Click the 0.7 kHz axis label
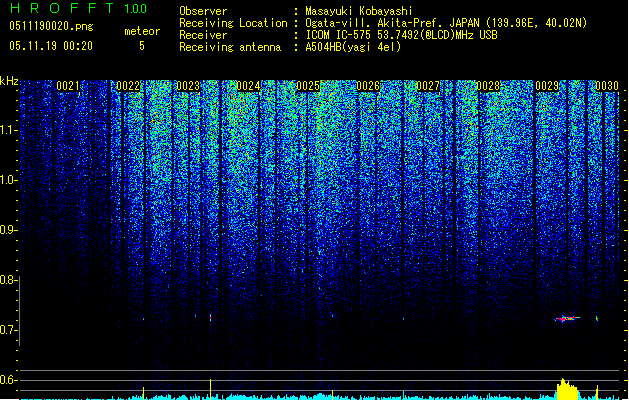The height and width of the screenshot is (400, 629). point(8,330)
